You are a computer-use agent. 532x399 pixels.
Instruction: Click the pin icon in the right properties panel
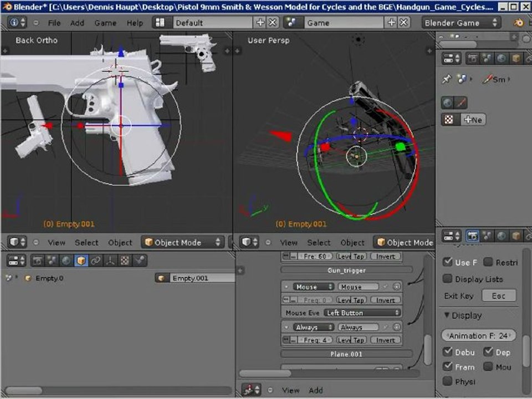coord(447,79)
